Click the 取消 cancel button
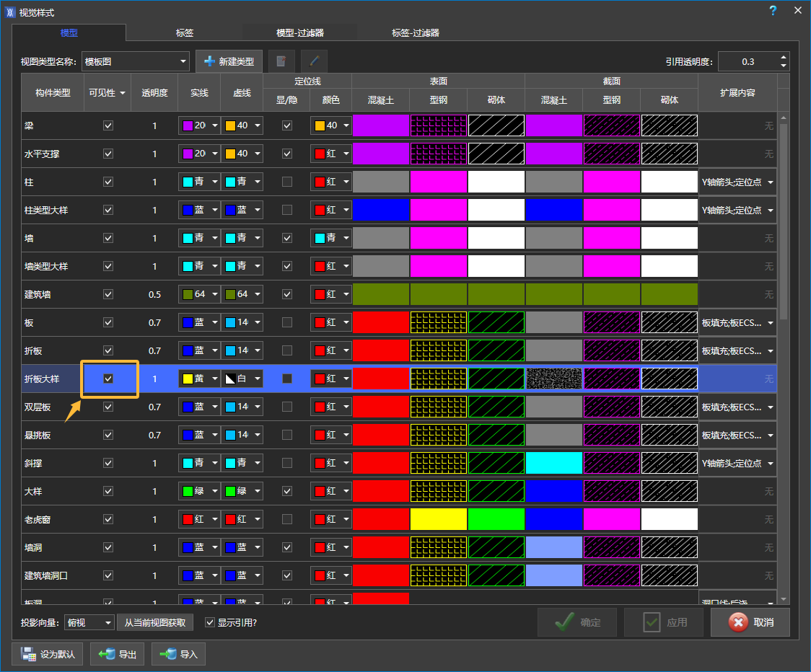This screenshot has height=672, width=811. (750, 622)
